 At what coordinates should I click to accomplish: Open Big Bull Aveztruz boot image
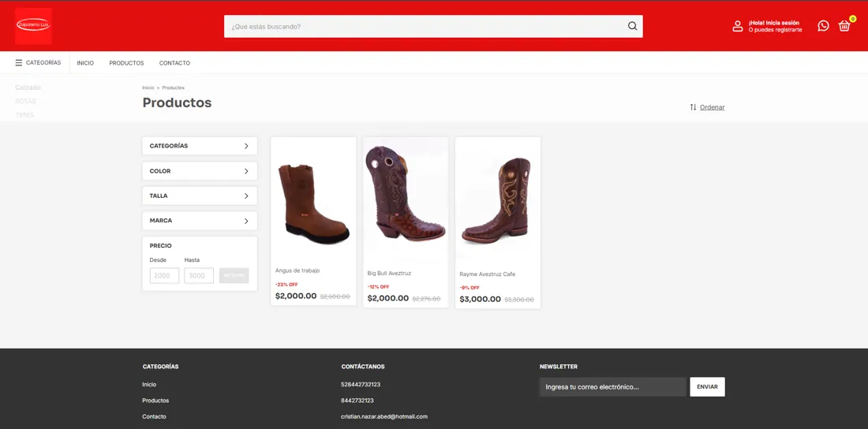[x=406, y=192]
